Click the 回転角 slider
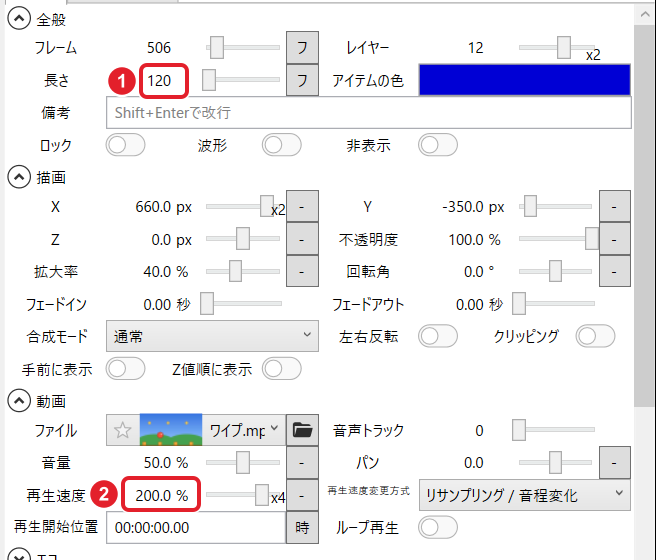The image size is (656, 560). click(x=556, y=271)
